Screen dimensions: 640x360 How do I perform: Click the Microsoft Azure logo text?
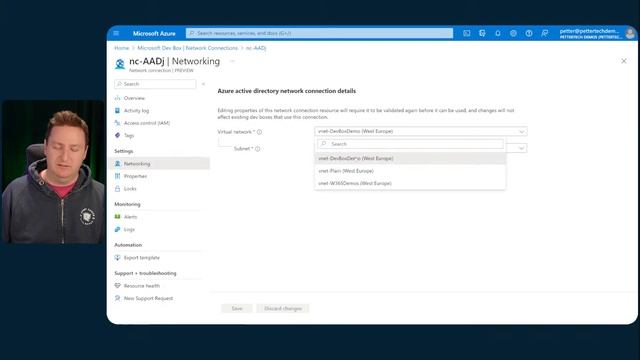154,33
